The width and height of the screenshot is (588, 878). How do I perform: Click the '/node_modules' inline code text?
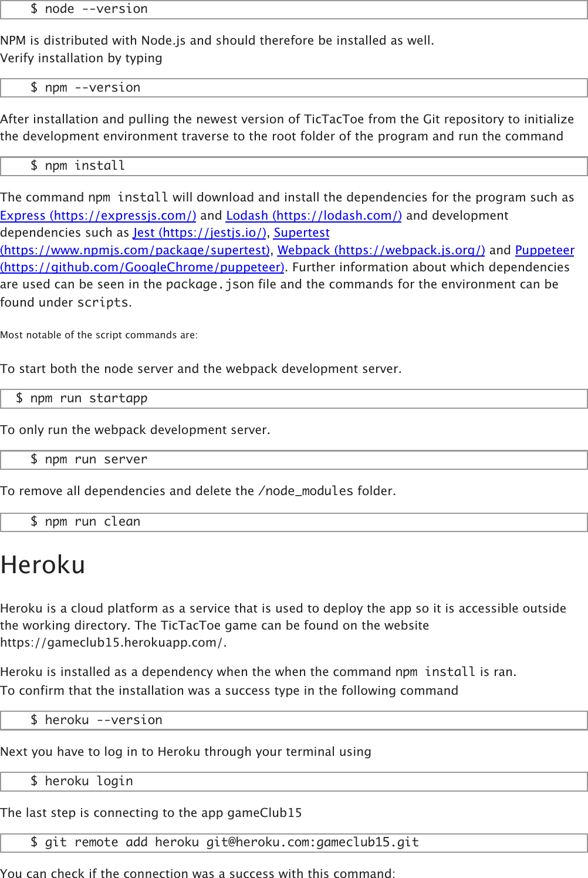pyautogui.click(x=306, y=491)
